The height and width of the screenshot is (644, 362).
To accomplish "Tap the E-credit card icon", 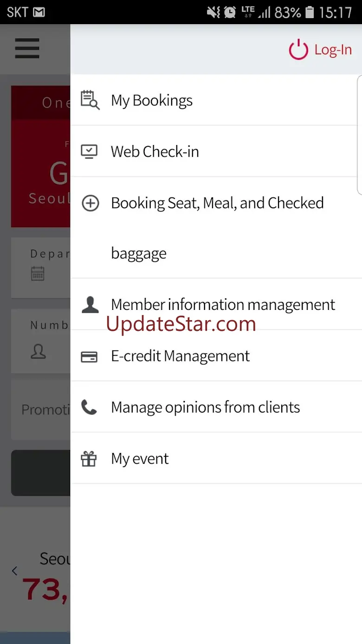I will [x=89, y=356].
